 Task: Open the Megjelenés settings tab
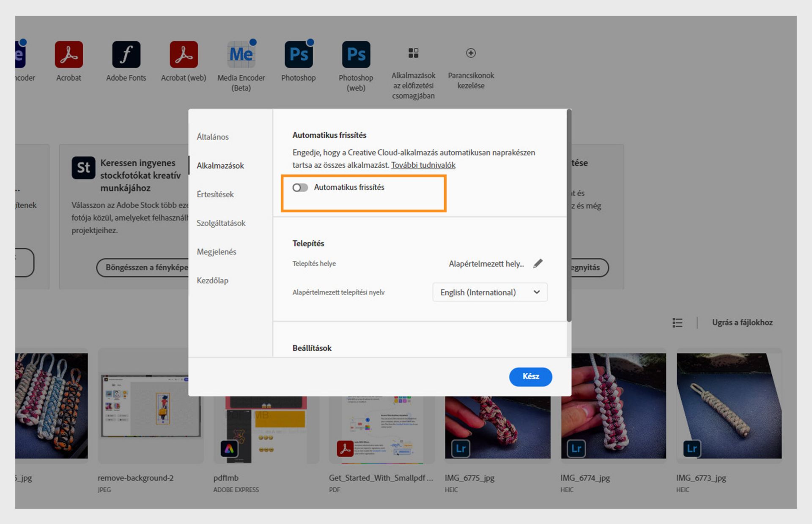pyautogui.click(x=217, y=252)
